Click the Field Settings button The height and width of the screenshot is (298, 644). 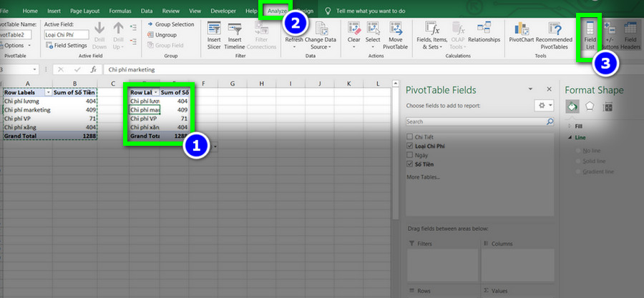(x=67, y=46)
